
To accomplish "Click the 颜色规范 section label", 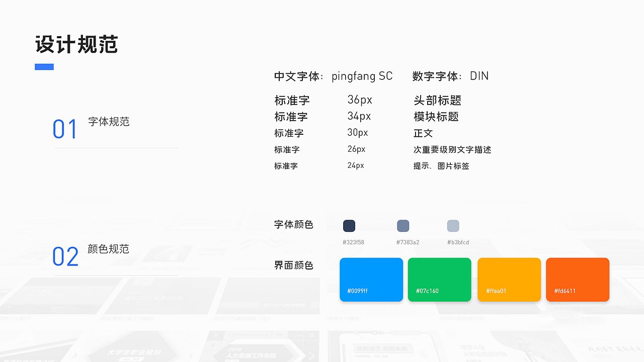I will coord(109,249).
